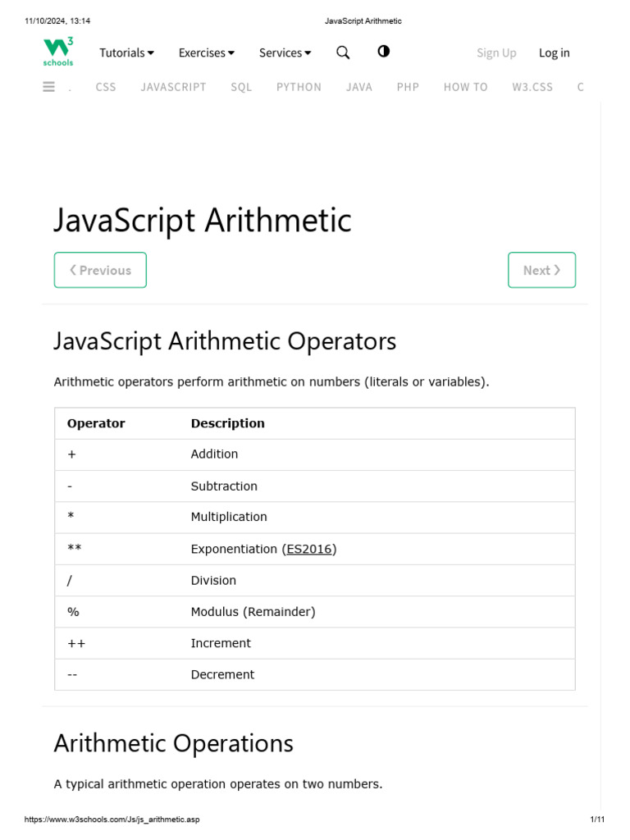
Task: Expand the Services dropdown
Action: (285, 52)
